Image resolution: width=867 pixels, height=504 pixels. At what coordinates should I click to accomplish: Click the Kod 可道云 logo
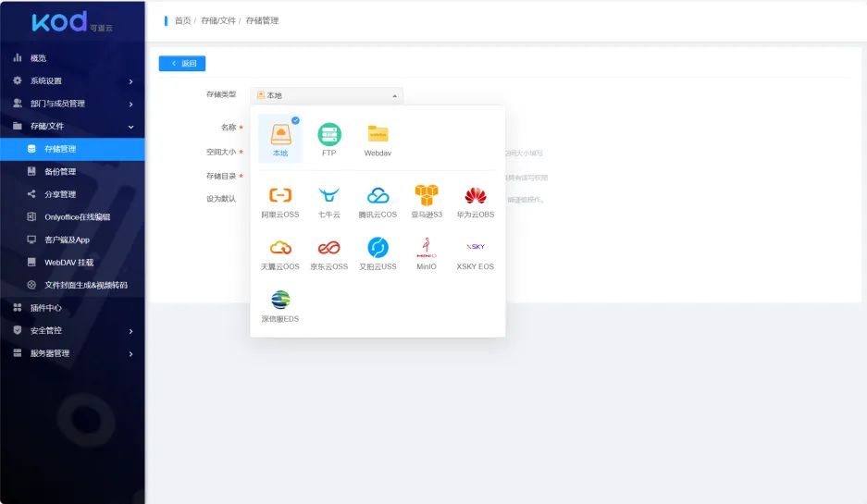click(x=72, y=22)
